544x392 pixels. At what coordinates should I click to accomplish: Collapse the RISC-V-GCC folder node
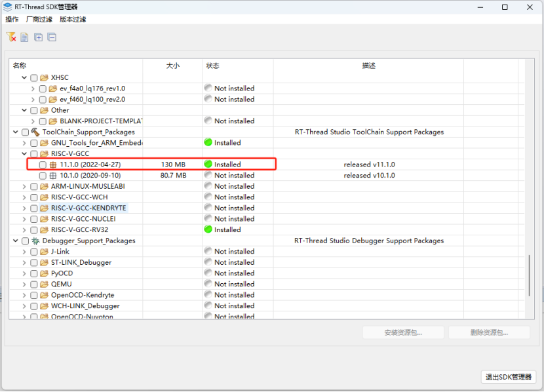pyautogui.click(x=24, y=153)
